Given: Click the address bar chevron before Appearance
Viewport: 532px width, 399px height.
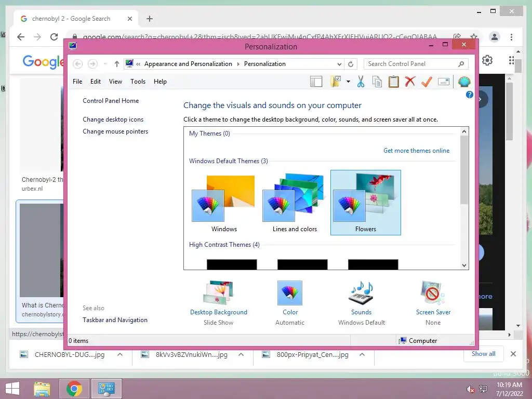Looking at the screenshot, I should point(138,64).
